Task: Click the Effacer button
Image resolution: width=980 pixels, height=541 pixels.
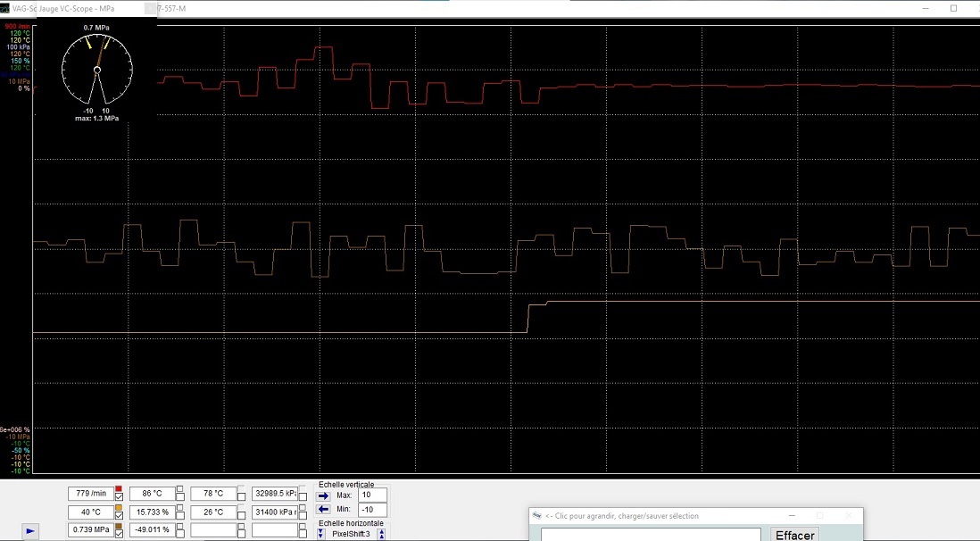Action: point(795,535)
